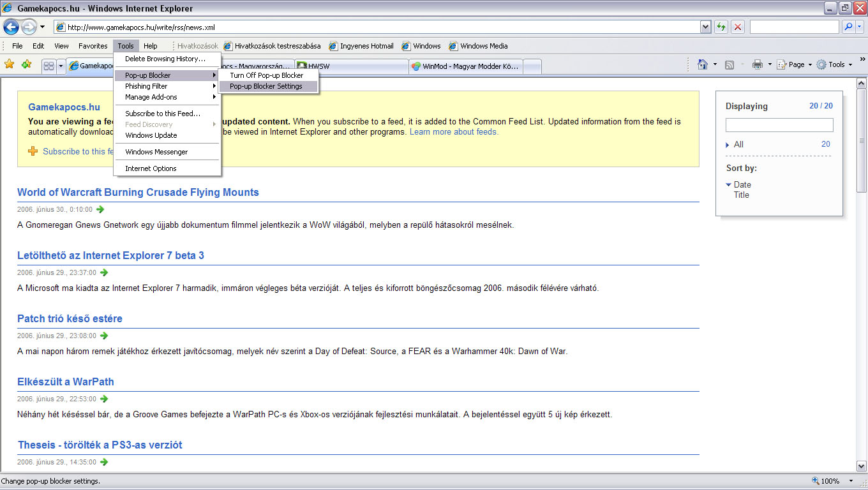
Task: Click the Forward arrow navigation button
Action: point(29,27)
